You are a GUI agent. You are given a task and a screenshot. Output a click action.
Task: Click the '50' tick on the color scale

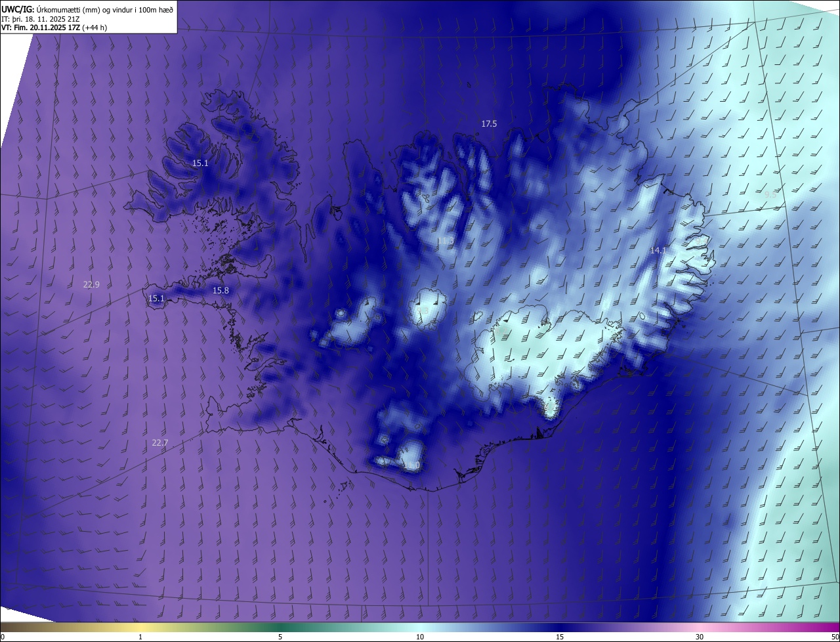[835, 637]
